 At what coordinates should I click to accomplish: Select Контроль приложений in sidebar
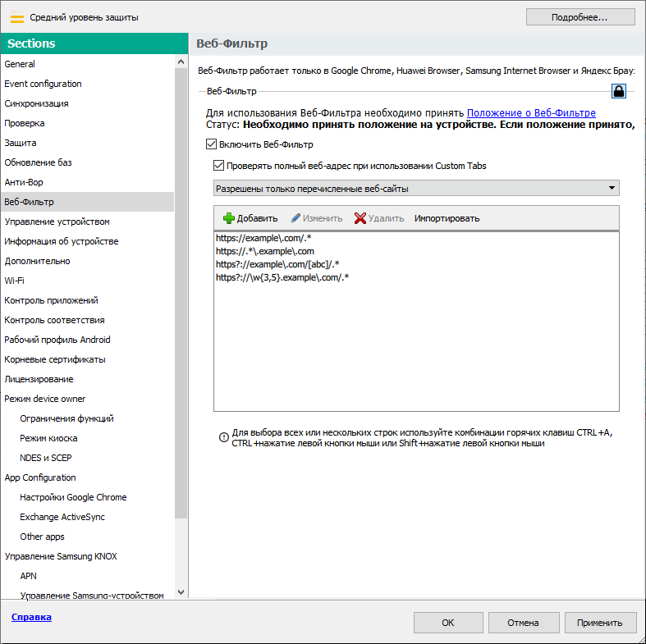51,300
